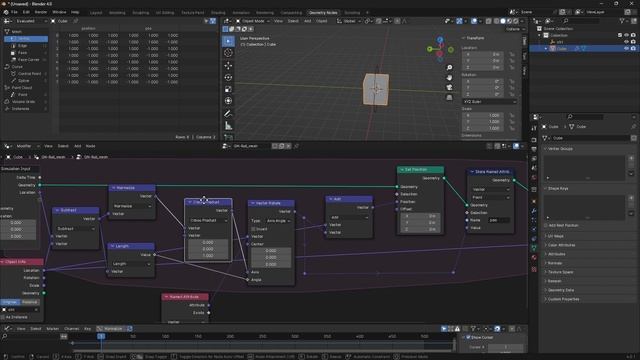
Task: Select wireframe viewport shading mode
Action: pos(496,21)
